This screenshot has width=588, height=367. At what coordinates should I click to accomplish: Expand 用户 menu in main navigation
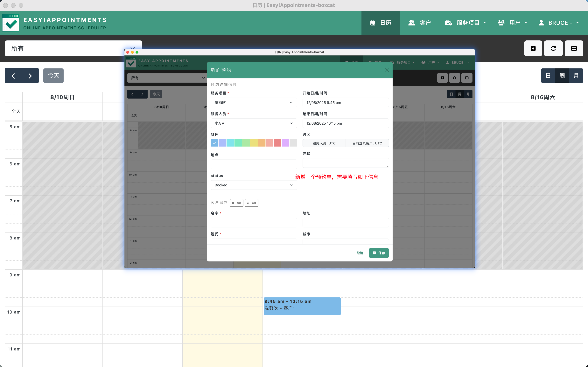point(513,23)
